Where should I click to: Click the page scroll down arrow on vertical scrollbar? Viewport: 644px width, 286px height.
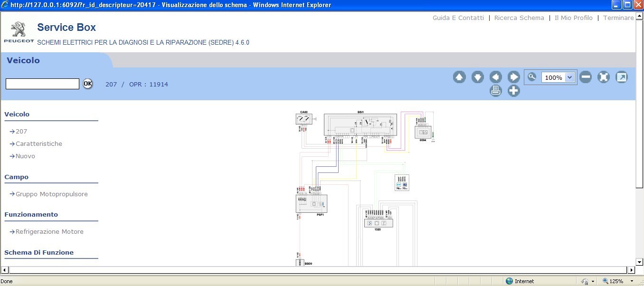coord(640,262)
